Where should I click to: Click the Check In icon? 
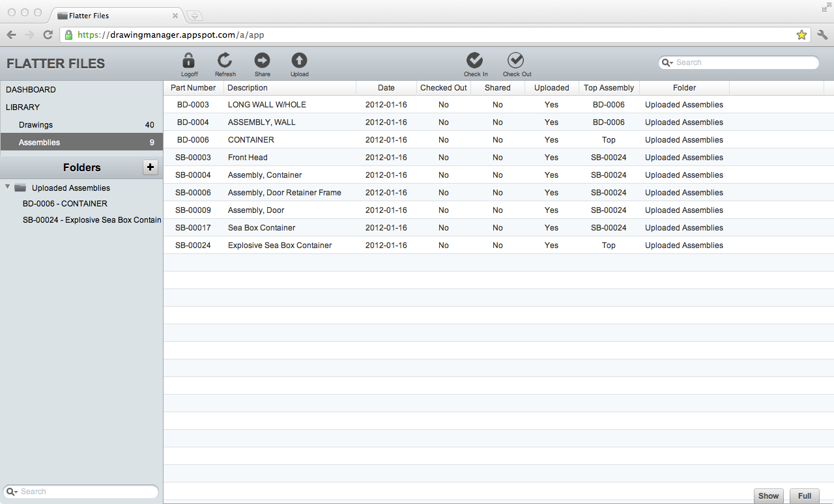click(475, 61)
